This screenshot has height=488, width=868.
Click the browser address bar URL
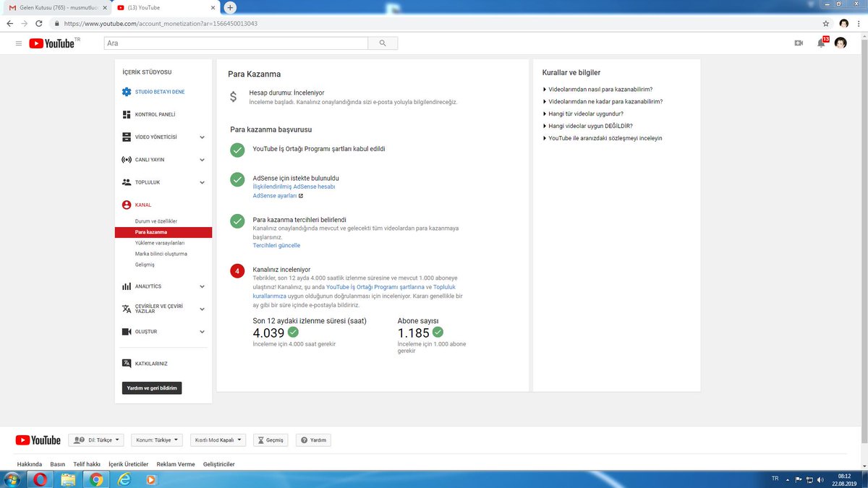(161, 23)
